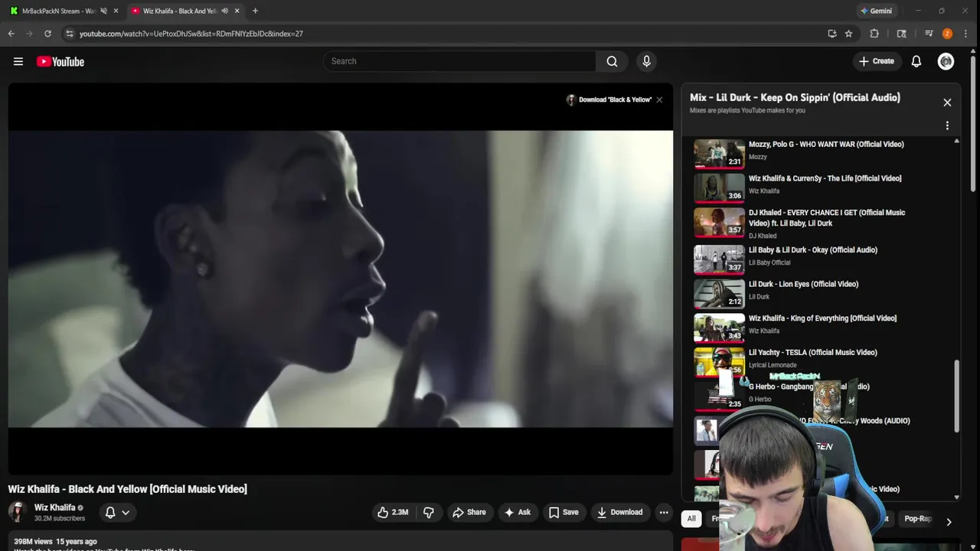Image resolution: width=980 pixels, height=551 pixels.
Task: Open the Lil Durk mix title
Action: (795, 97)
